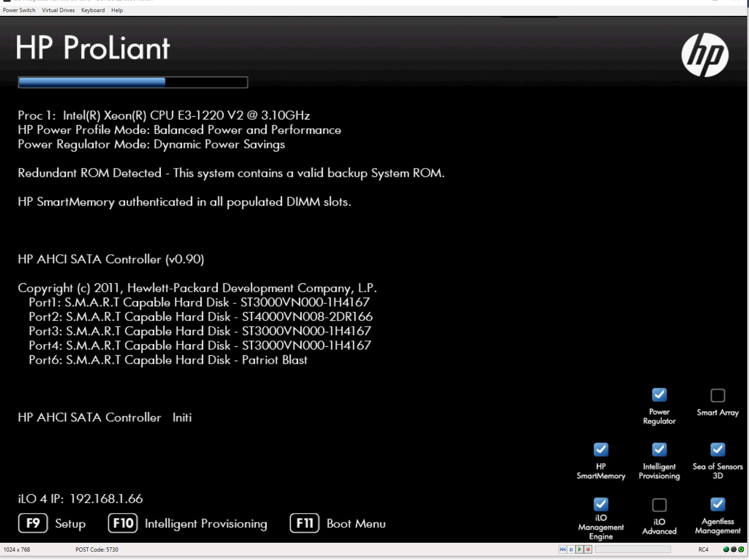Click the Smart Array checkbox
The height and width of the screenshot is (560, 749).
click(x=718, y=395)
